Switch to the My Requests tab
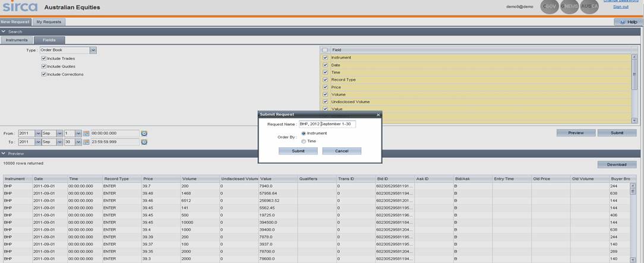 coord(49,22)
